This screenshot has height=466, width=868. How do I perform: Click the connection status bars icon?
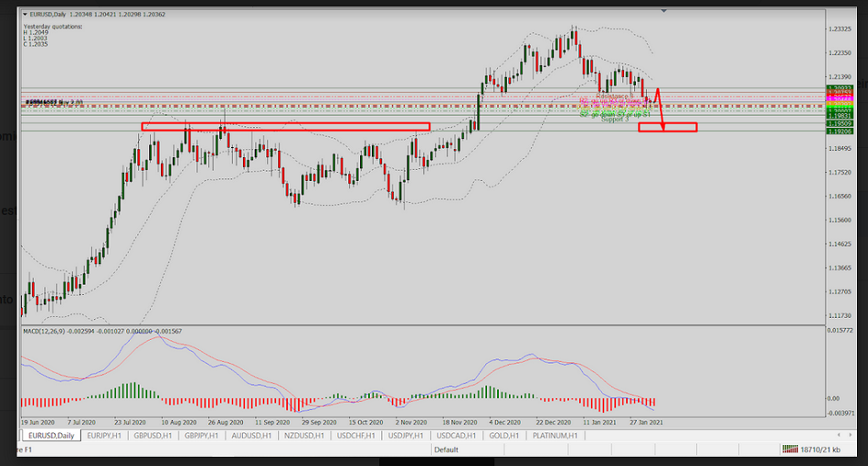(x=790, y=450)
